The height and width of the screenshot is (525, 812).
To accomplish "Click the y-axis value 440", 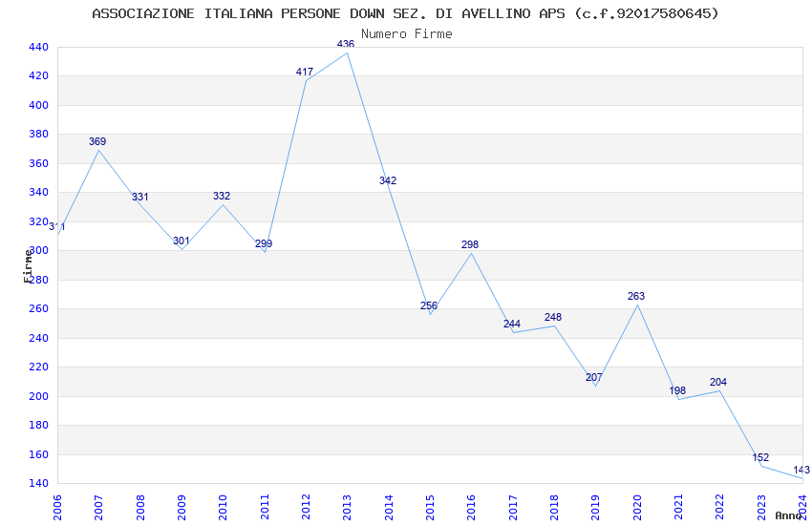I will pos(39,47).
